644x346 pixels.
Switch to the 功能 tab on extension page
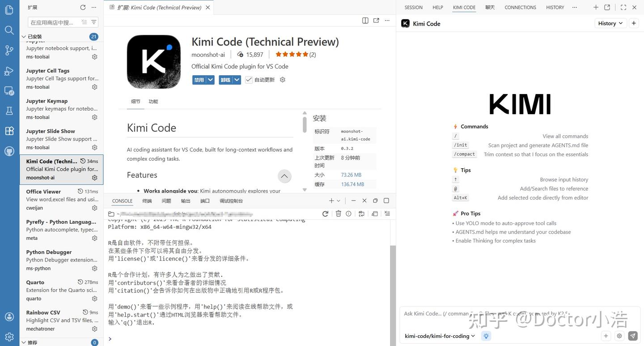[x=153, y=101]
